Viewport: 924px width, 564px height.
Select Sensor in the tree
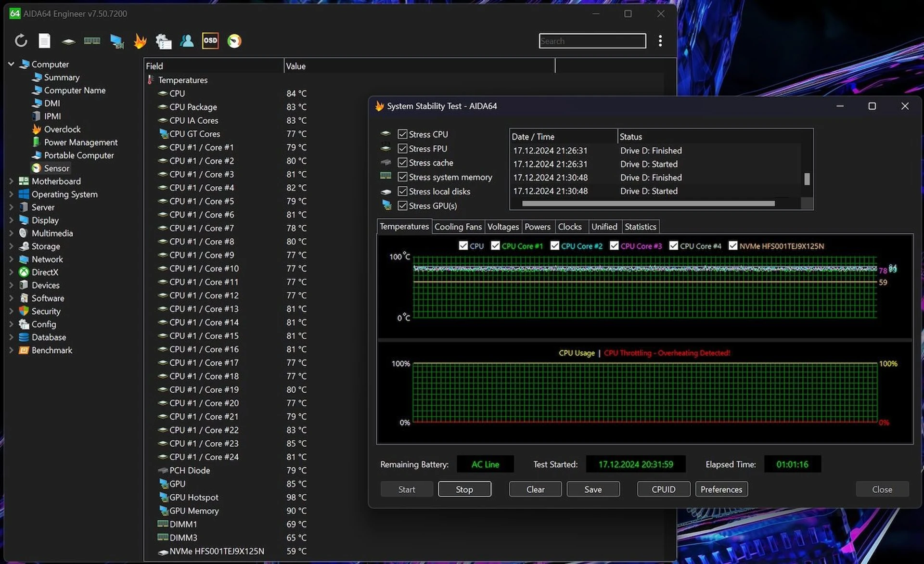point(57,168)
